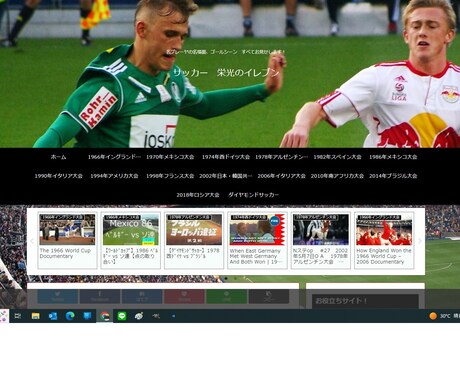Click the site title サッカー 栄光のイレブン
Image resolution: width=460 pixels, height=380 pixels.
point(226,72)
